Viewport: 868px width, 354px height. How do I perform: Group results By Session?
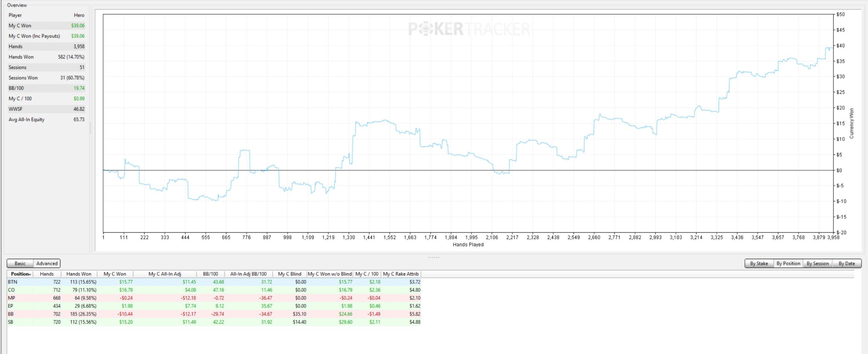coord(817,263)
